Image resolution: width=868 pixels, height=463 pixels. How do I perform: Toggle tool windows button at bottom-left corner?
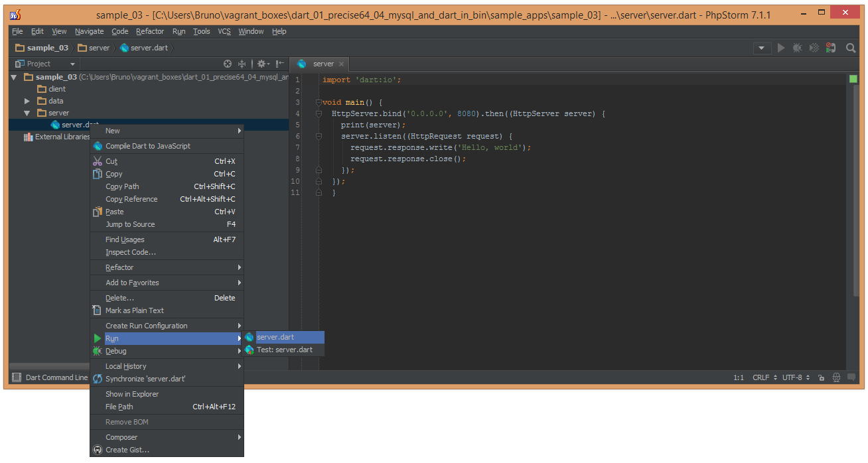coord(16,377)
